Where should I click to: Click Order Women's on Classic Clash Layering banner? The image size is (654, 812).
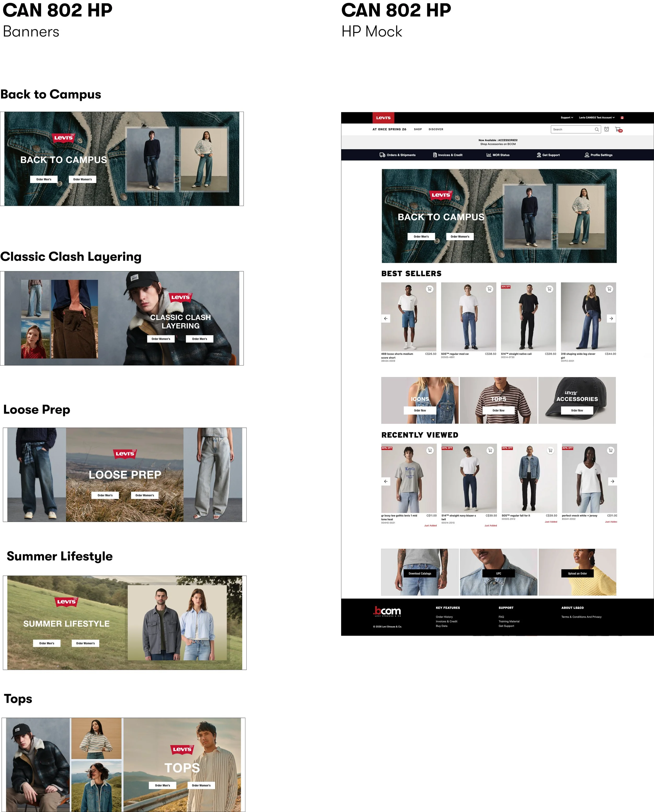coord(161,339)
